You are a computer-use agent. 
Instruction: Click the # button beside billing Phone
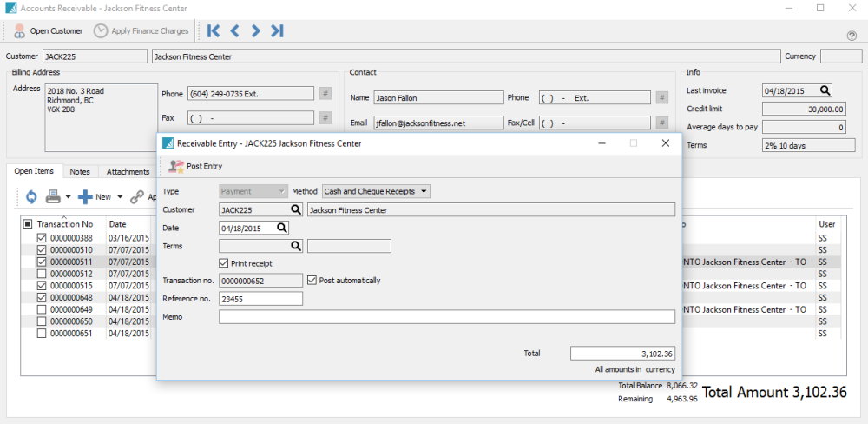point(325,94)
